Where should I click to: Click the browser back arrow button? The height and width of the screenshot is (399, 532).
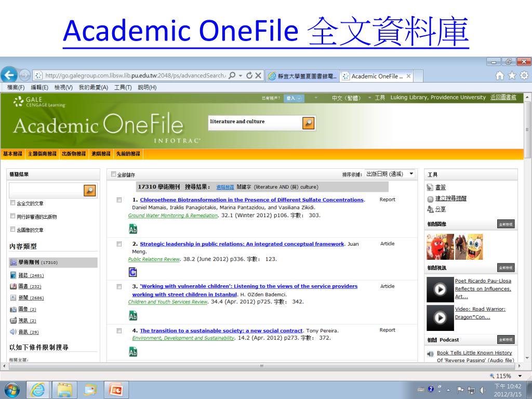point(9,75)
